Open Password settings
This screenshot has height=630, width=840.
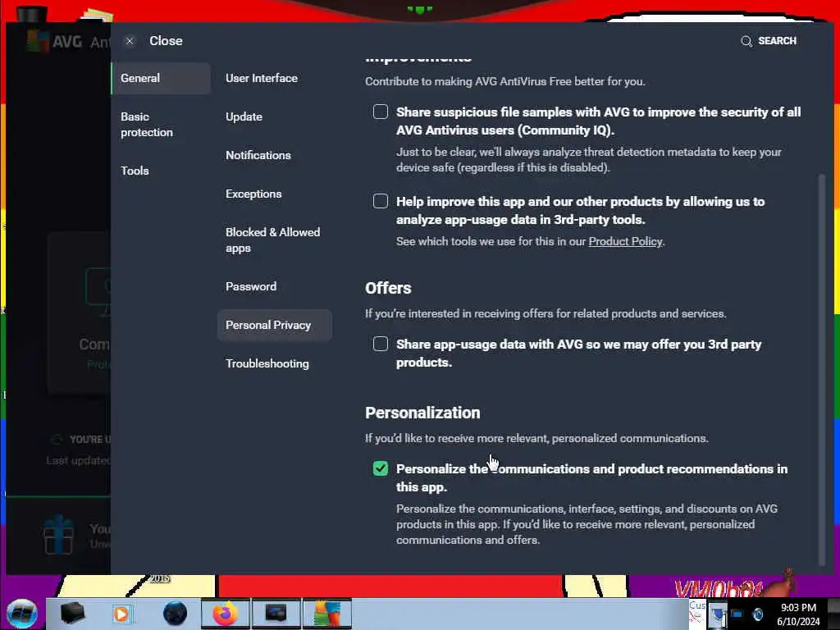click(x=251, y=286)
